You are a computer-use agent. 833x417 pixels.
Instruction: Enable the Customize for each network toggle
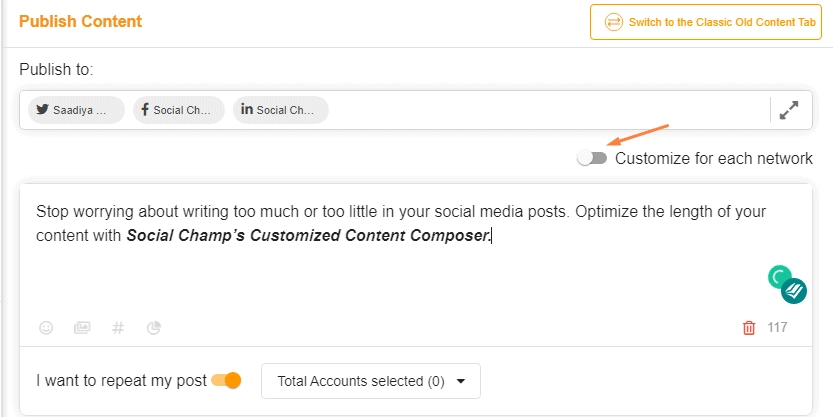pos(592,158)
